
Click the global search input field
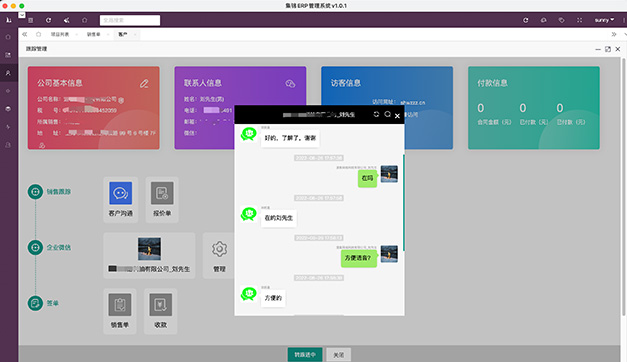[130, 20]
